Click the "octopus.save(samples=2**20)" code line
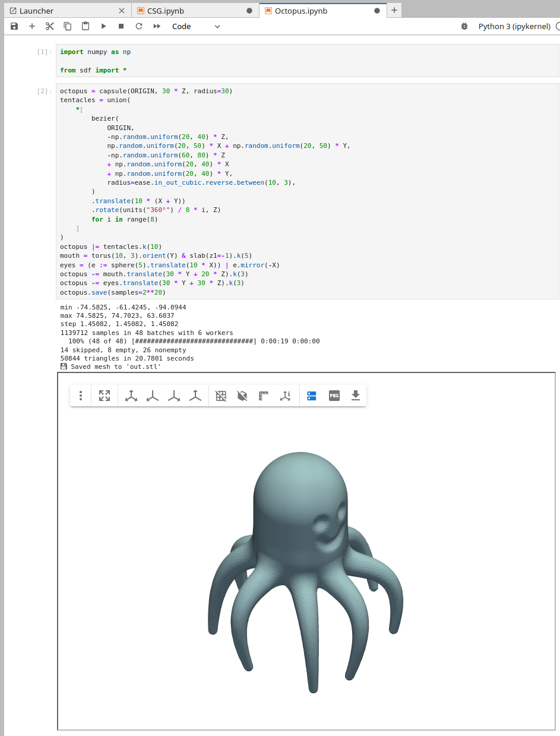This screenshot has height=736, width=560. tap(113, 292)
